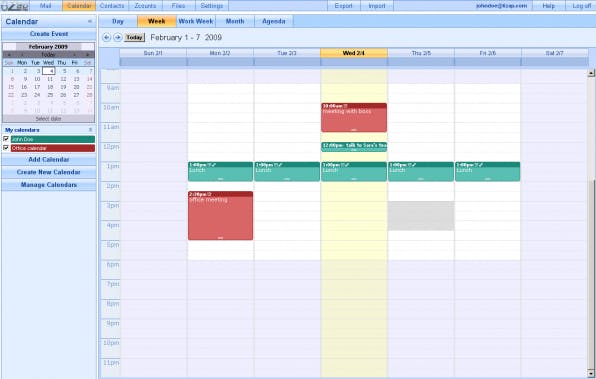Click February 2009 mini calendar title

tap(48, 47)
